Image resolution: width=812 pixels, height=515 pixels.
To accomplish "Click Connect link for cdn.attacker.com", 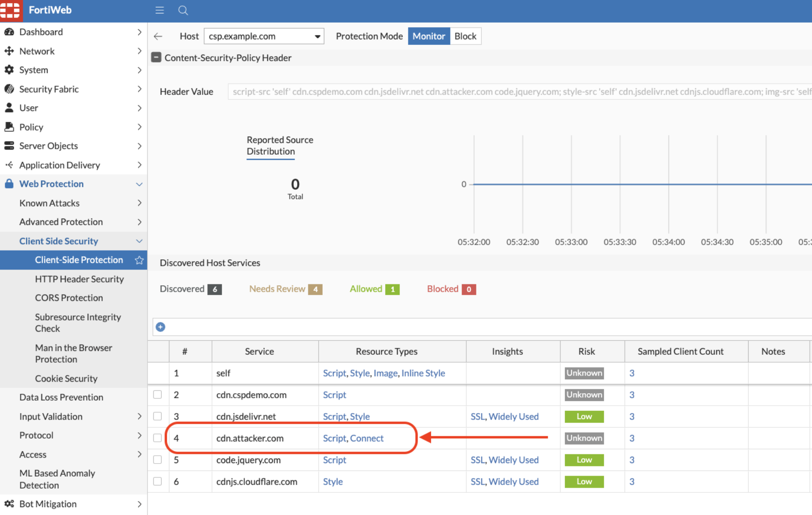I will pyautogui.click(x=367, y=438).
